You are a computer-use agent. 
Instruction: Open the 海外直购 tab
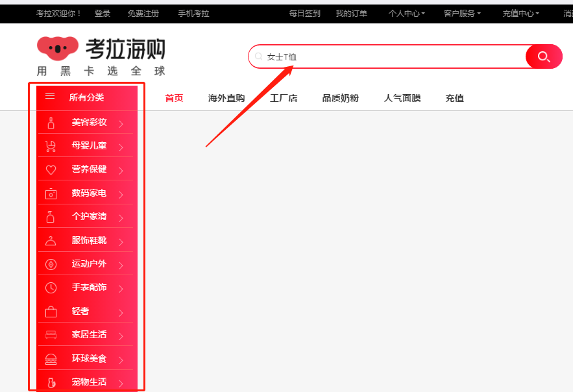click(226, 98)
